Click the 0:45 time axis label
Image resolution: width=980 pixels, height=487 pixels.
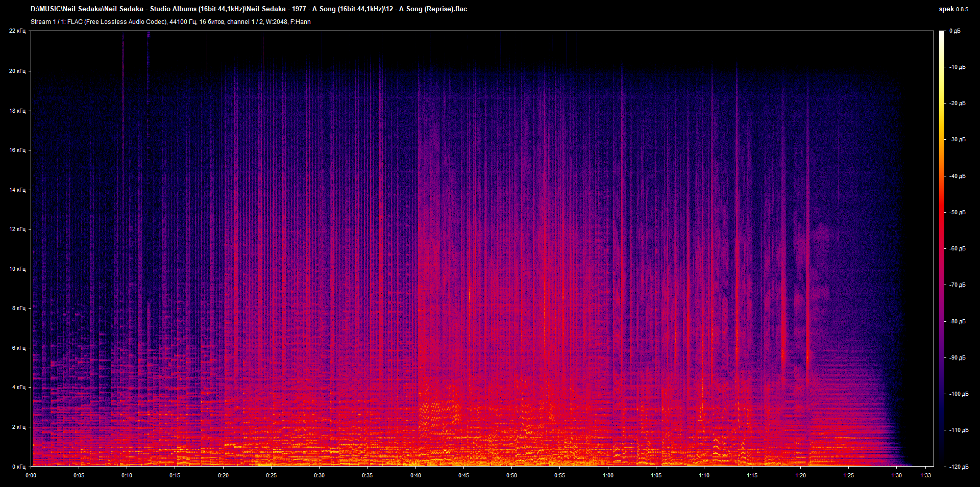point(464,475)
